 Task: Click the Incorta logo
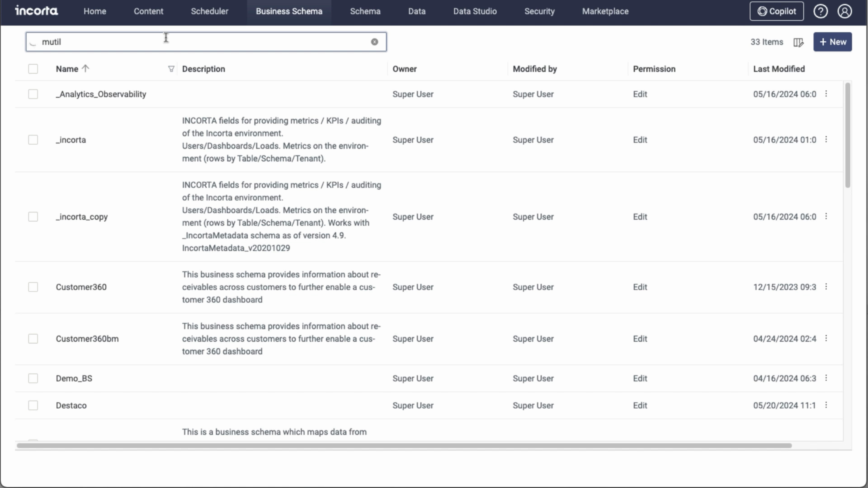[x=36, y=11]
